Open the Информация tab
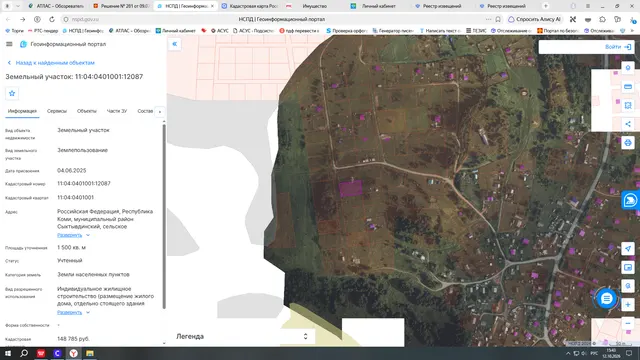640x360 pixels. [22, 111]
